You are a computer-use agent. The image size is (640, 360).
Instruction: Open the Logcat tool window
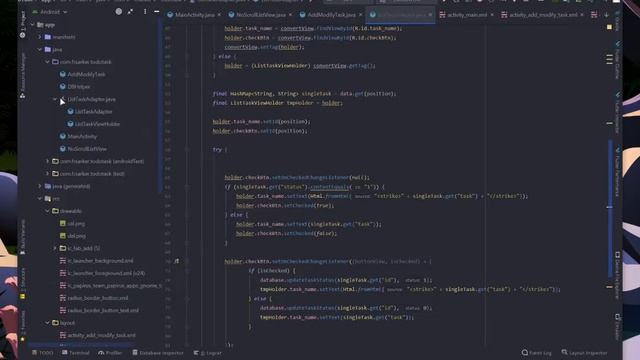click(x=208, y=353)
